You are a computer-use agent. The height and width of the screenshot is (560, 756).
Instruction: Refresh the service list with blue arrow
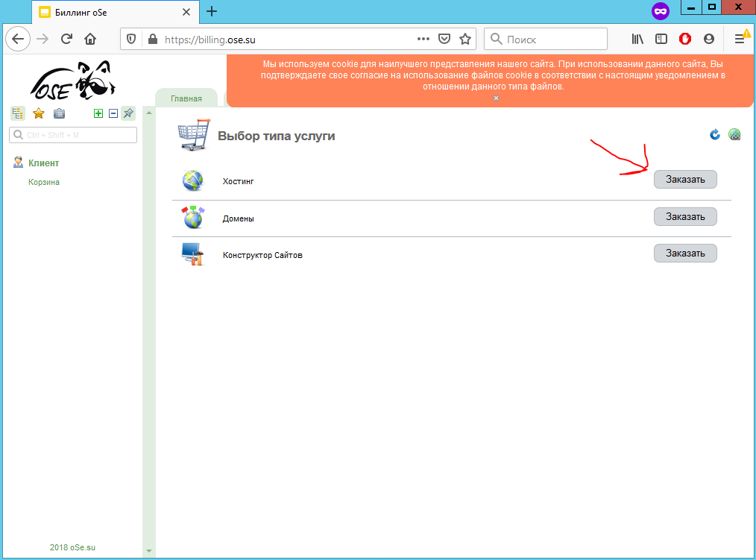715,134
